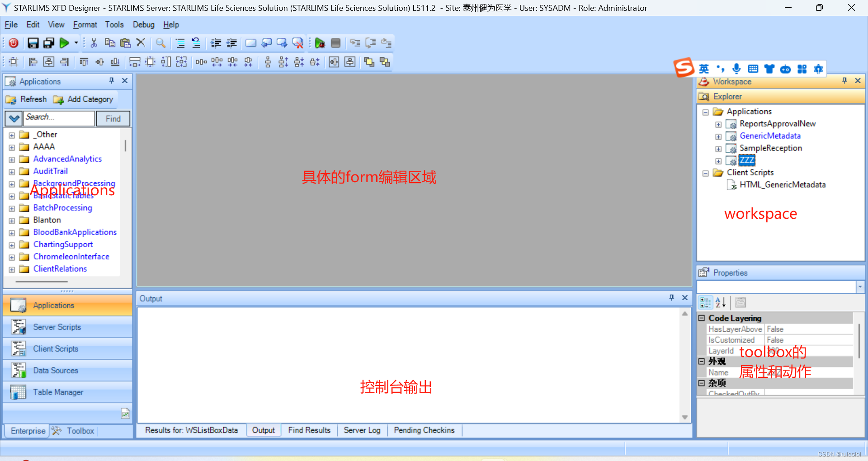868x461 pixels.
Task: Click the Categorized properties view icon
Action: pos(705,302)
